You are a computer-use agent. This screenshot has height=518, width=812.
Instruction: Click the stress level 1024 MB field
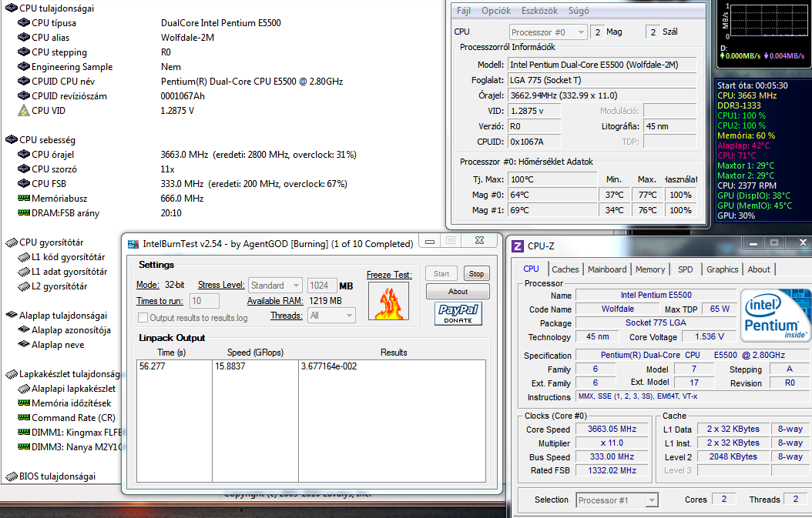[x=321, y=285]
